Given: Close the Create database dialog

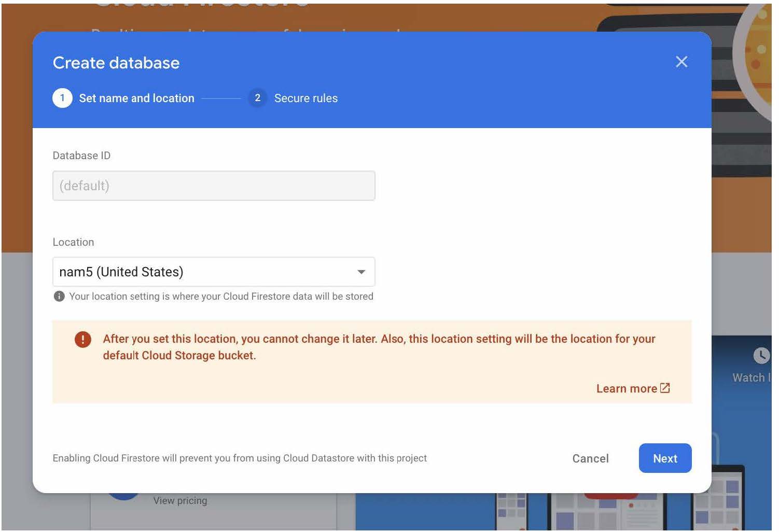Looking at the screenshot, I should click(681, 62).
